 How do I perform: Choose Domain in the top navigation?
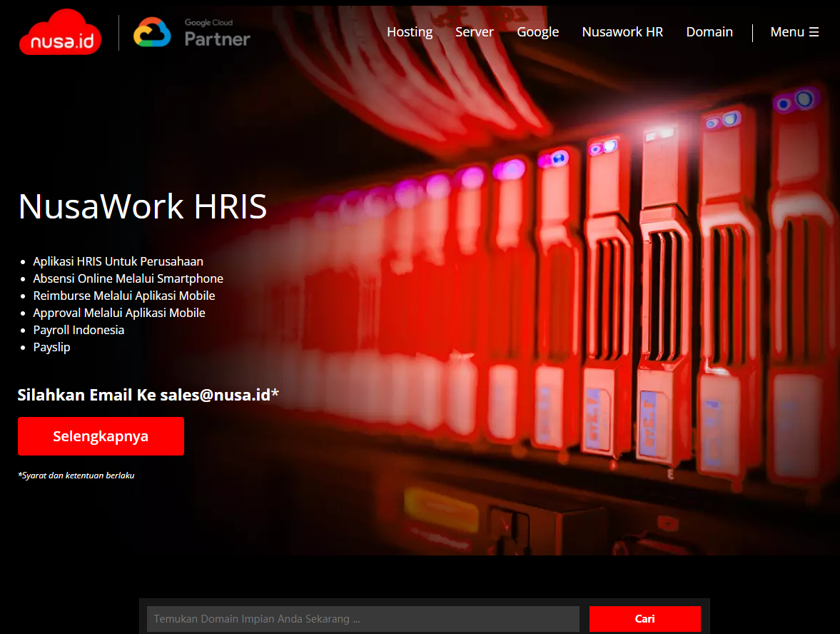[709, 32]
